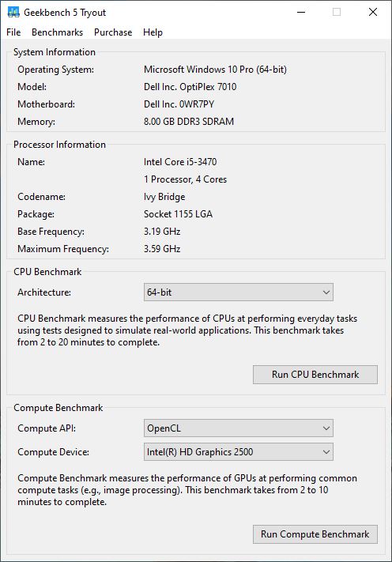
Task: Click the 'Compute Benchmark' group heading
Action: click(x=58, y=408)
